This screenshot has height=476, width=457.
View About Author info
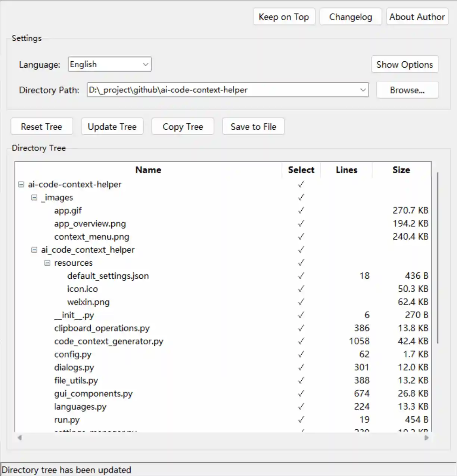(417, 17)
